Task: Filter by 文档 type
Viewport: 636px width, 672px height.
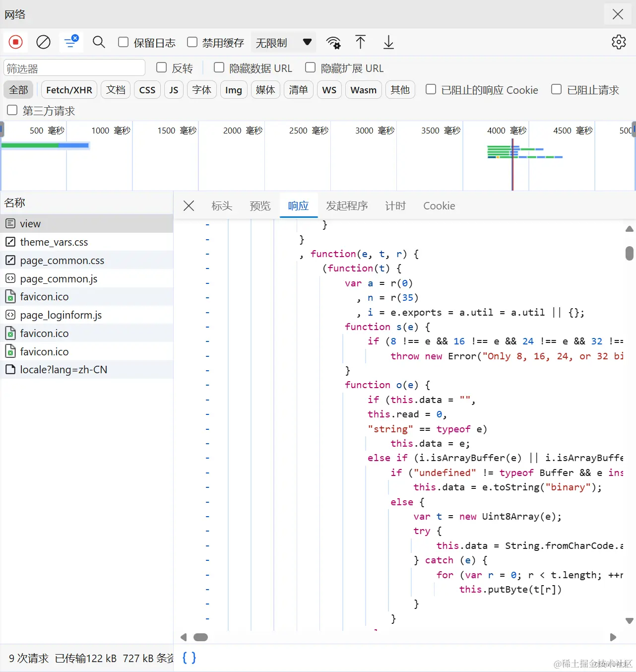Action: [x=116, y=90]
